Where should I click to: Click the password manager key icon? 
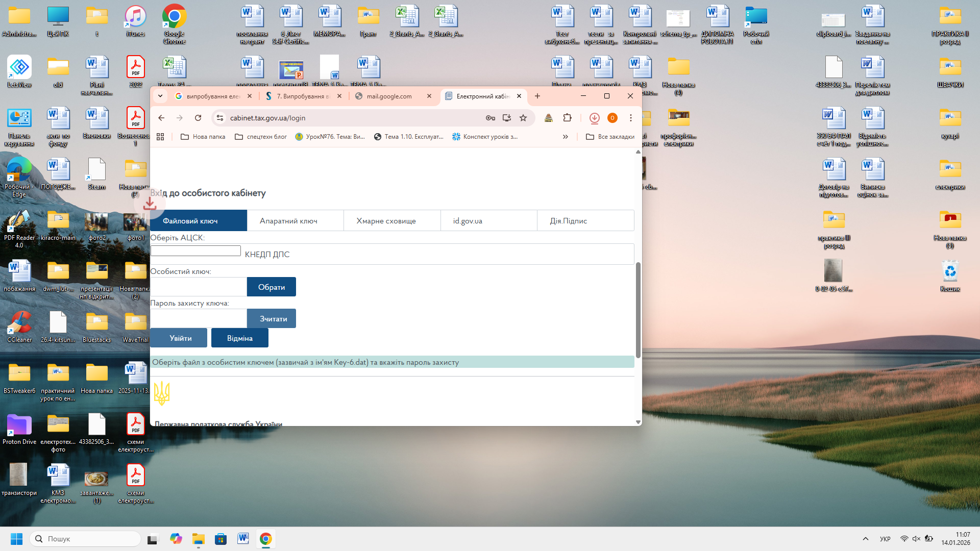coord(490,118)
